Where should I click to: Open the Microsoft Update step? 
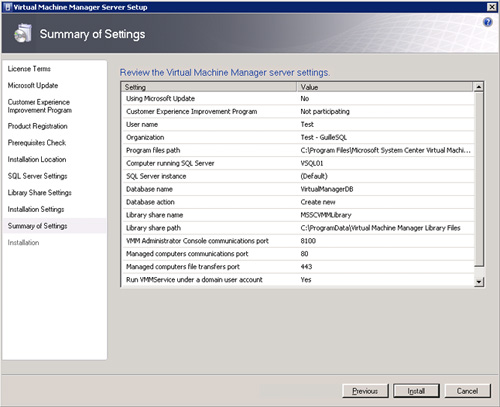coord(33,85)
